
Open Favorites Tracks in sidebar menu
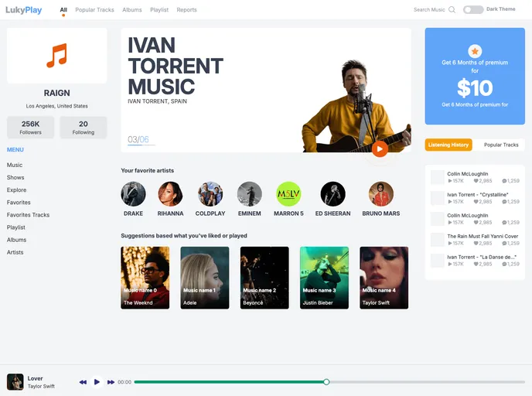(28, 215)
